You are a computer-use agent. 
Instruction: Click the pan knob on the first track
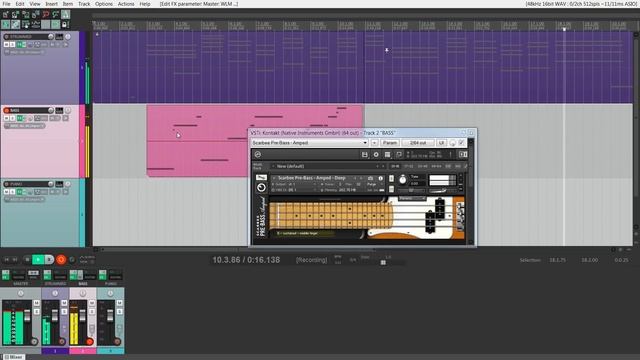coord(68,37)
